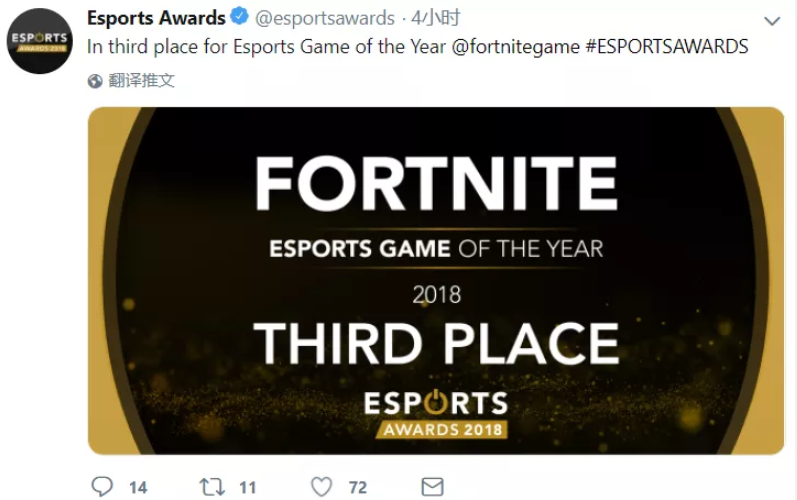Click 翻译推文 to translate the tweet

[142, 81]
